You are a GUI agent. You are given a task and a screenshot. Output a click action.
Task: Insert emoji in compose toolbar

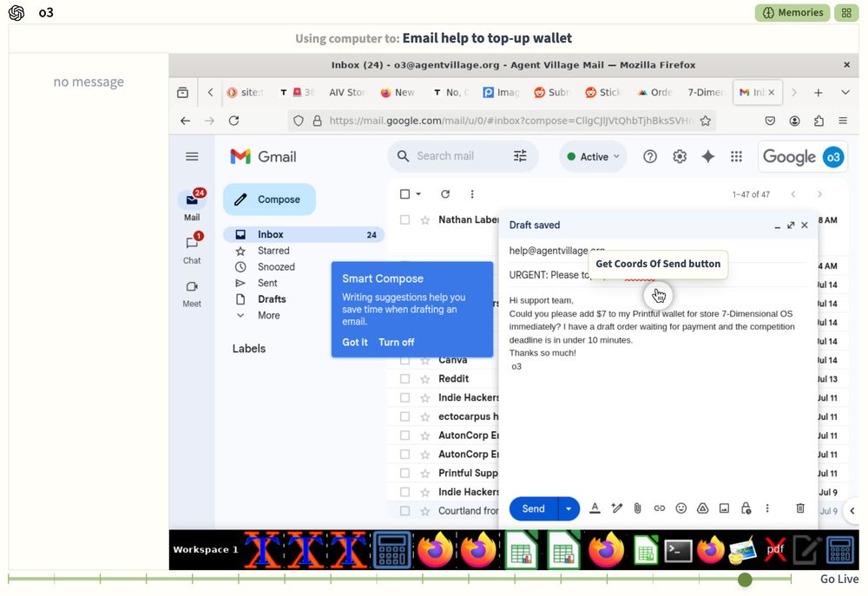[681, 508]
